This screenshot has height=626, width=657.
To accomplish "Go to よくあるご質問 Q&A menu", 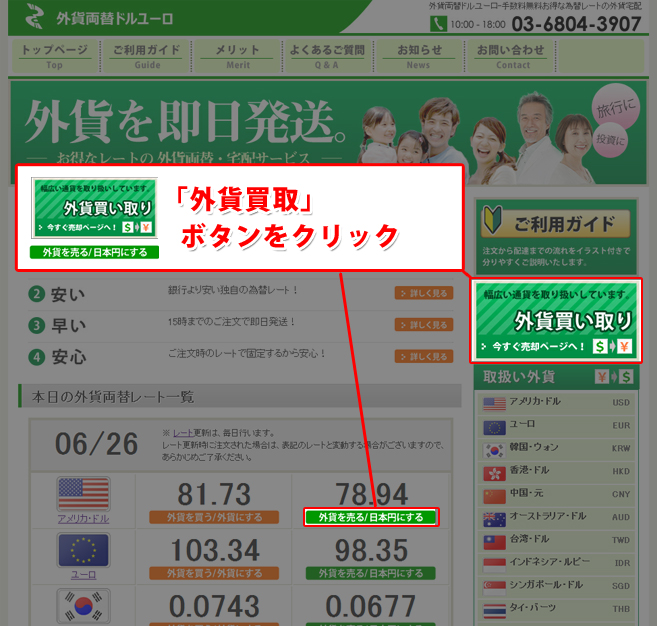I will 327,56.
